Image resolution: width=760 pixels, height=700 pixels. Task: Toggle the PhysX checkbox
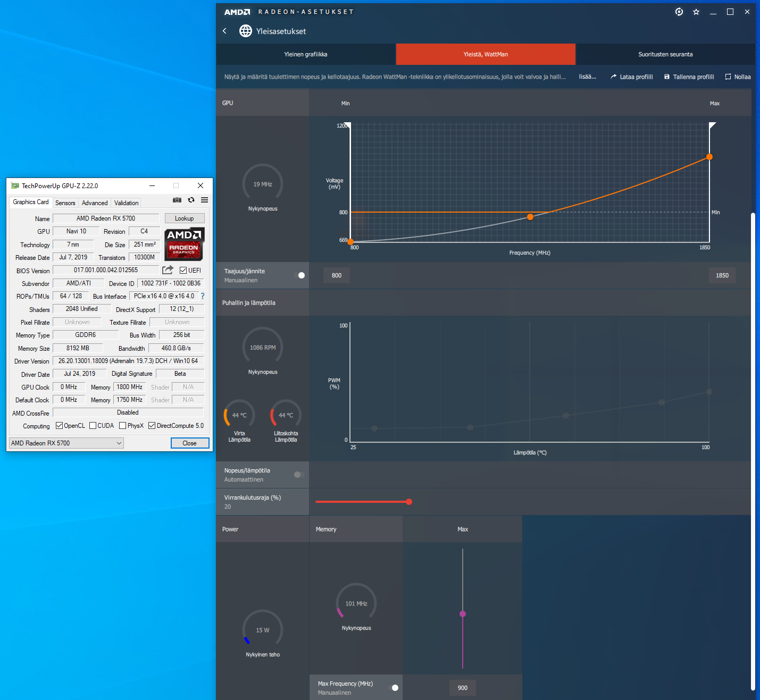pyautogui.click(x=123, y=426)
